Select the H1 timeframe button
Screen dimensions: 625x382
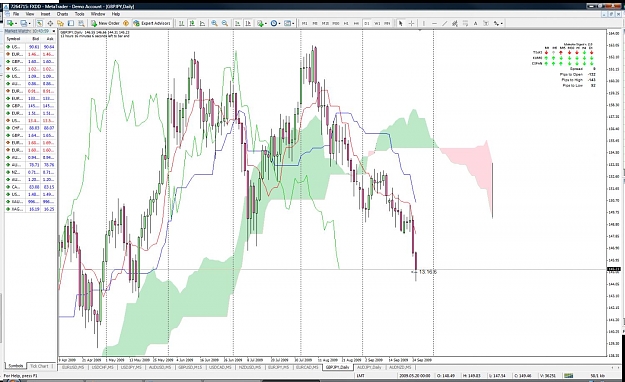pos(346,24)
